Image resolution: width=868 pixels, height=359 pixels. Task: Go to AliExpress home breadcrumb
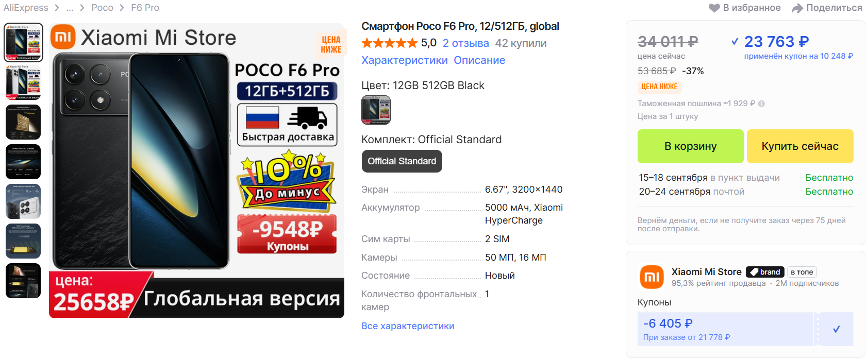click(x=26, y=8)
